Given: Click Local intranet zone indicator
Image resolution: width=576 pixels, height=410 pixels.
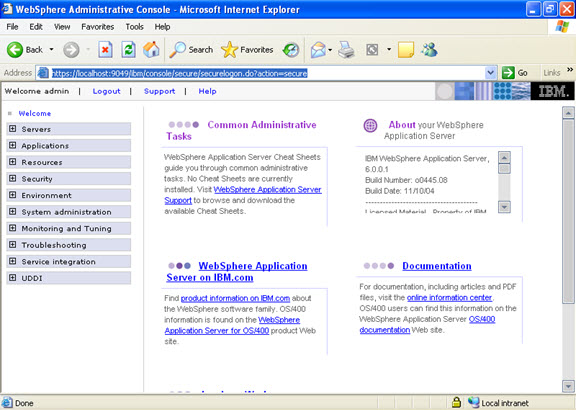Looking at the screenshot, I should click(498, 403).
